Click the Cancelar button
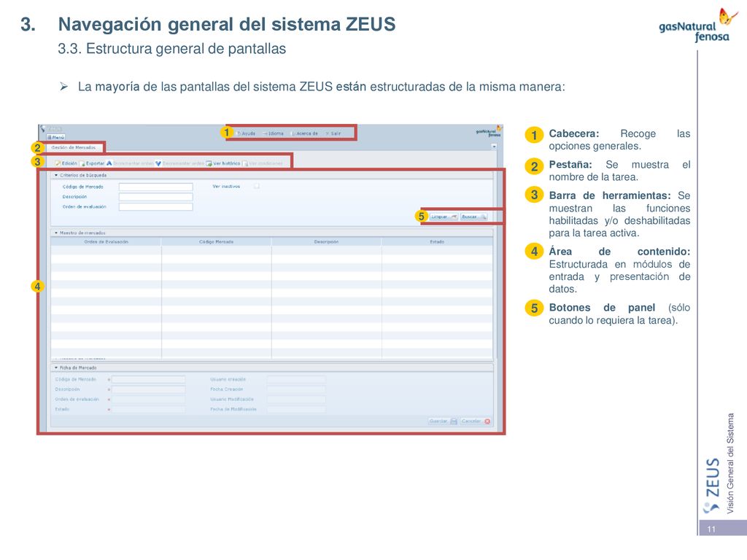747x560 pixels. pos(476,421)
